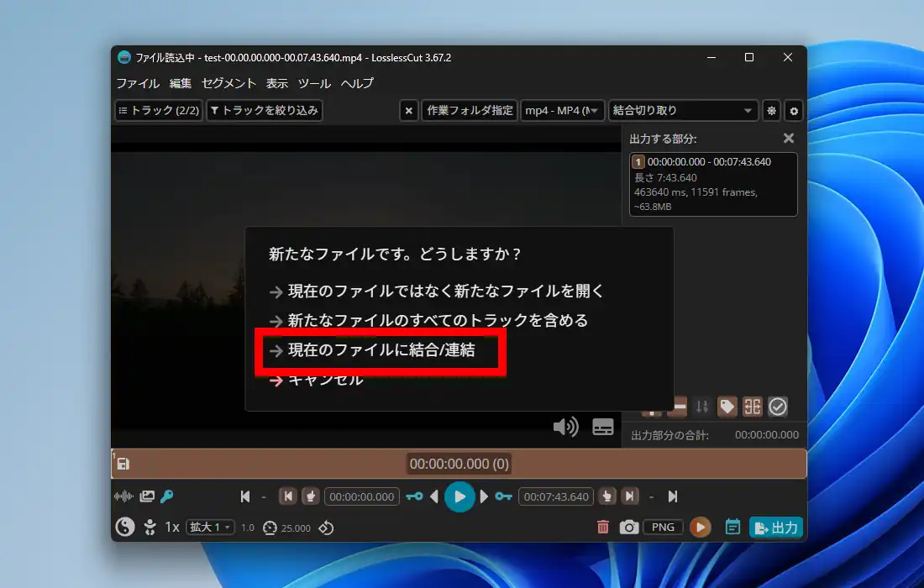Open the 拡大 1 zoom dropdown
This screenshot has width=924, height=588.
(x=210, y=528)
